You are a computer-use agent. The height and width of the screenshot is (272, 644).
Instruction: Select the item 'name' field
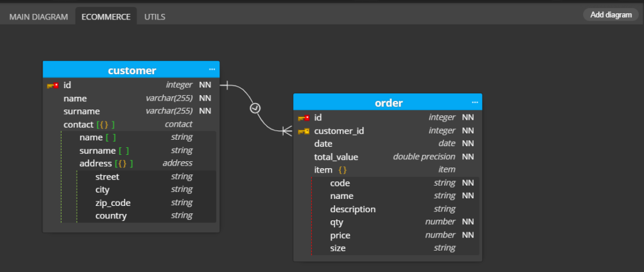pos(341,196)
